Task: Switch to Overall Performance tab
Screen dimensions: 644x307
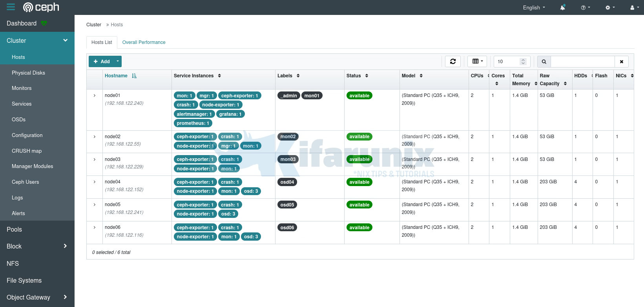Action: pyautogui.click(x=144, y=42)
